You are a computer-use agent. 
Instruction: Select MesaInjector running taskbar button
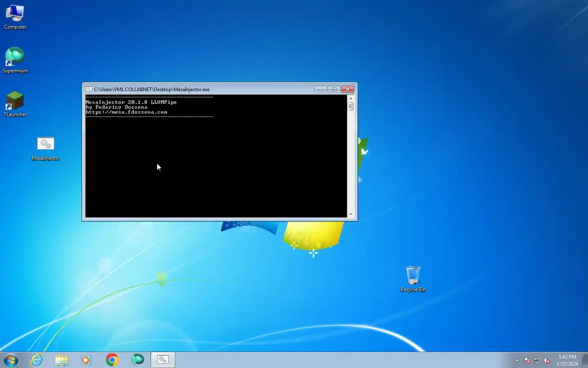coord(163,360)
